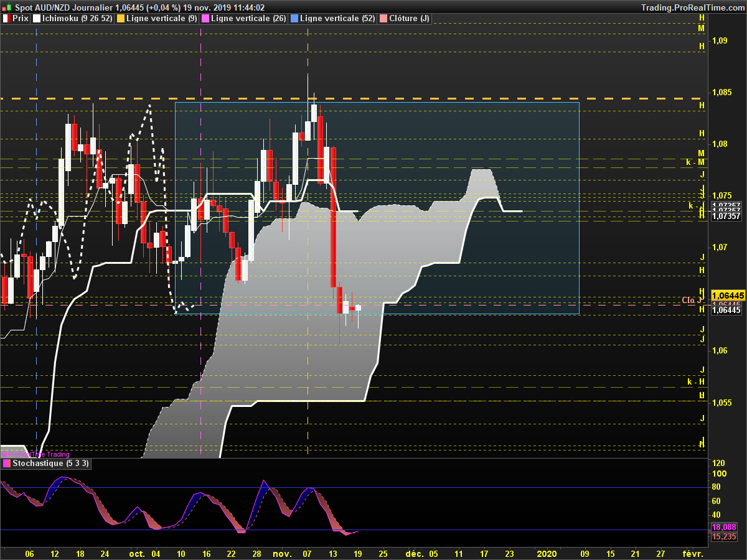Screen dimensions: 747x560
Task: Click the 60 stochastic scale label
Action: coord(716,501)
